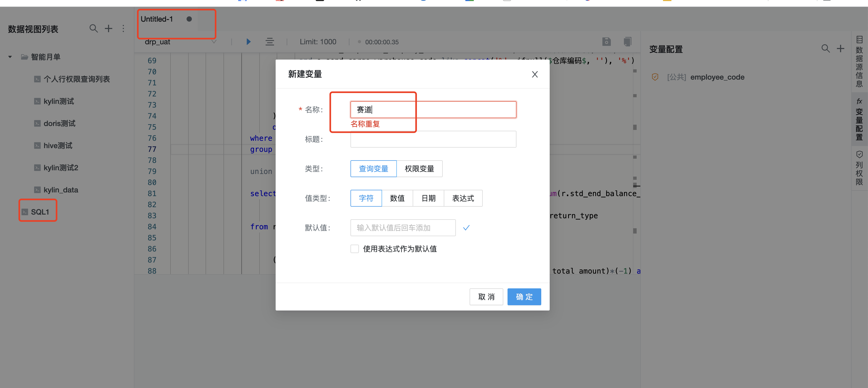868x388 pixels.
Task: Run the SQL query with play button
Action: point(248,41)
